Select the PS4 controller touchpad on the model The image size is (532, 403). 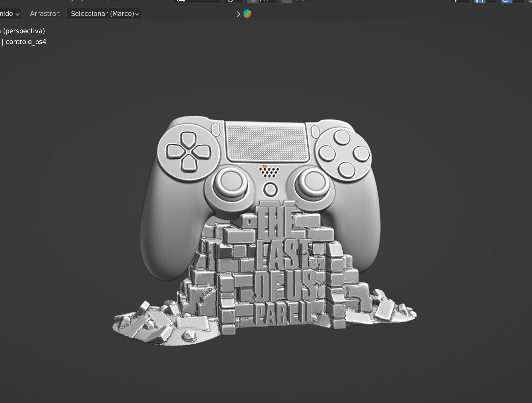pos(267,143)
